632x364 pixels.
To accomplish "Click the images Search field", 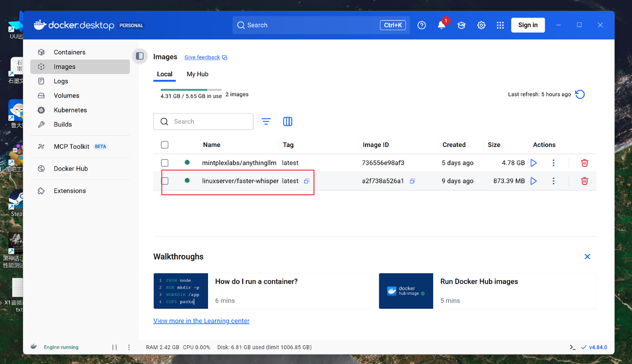I will [x=203, y=121].
